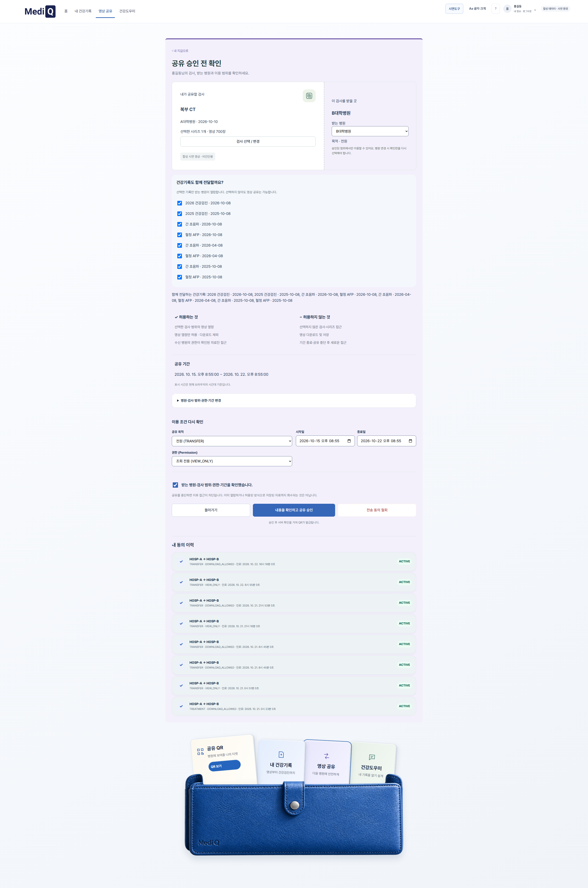Click the MediQ logo
Viewport: 588px width, 888px height.
[x=40, y=11]
